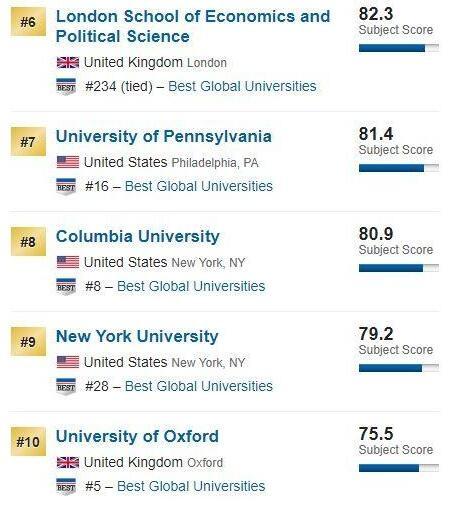
Task: Click the 82.3 subject score bar
Action: click(399, 48)
